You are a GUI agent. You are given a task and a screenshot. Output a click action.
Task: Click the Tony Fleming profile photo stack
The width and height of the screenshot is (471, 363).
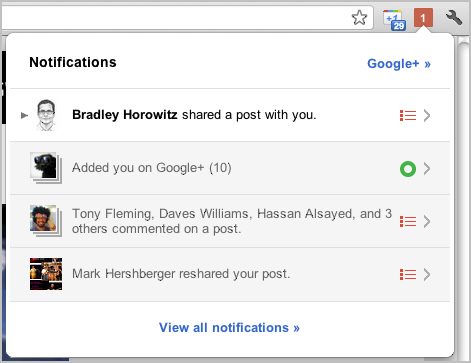pos(46,220)
